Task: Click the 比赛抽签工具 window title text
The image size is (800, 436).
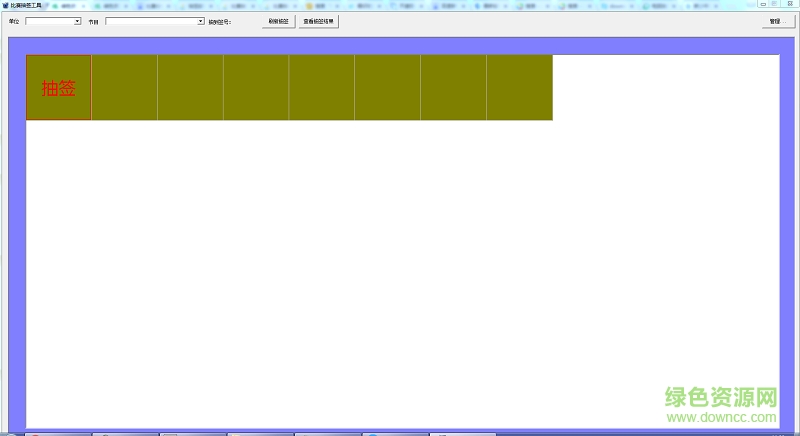Action: 25,5
